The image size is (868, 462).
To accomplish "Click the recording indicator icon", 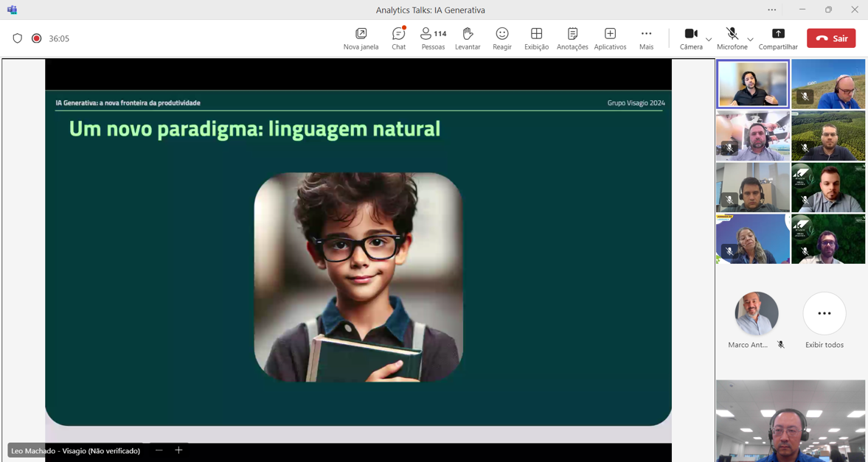I will (x=36, y=38).
